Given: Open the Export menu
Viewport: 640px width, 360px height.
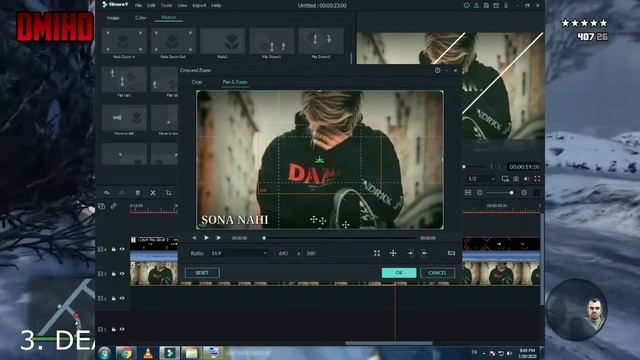Looking at the screenshot, I should tap(199, 5).
